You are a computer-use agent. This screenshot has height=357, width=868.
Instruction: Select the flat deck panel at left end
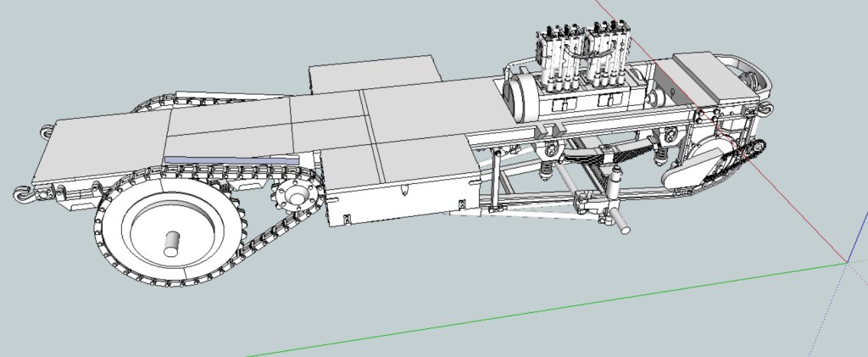(103, 146)
